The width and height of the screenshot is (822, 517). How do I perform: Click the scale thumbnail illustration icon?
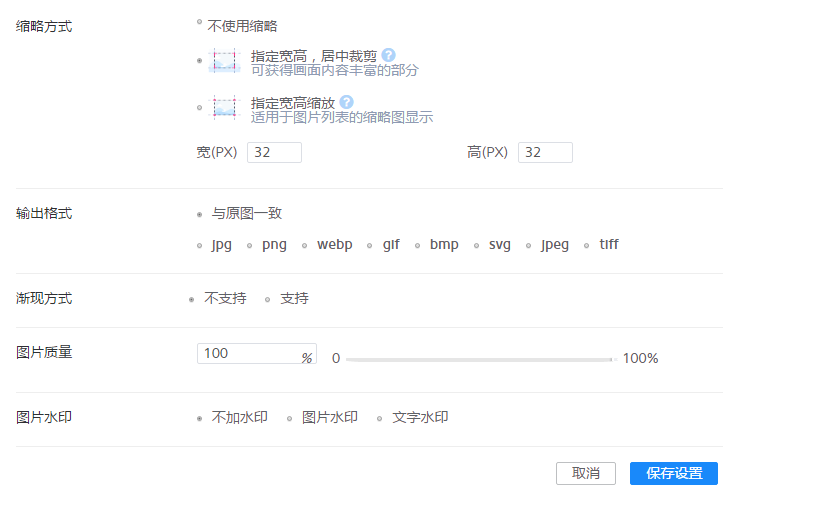(x=225, y=108)
